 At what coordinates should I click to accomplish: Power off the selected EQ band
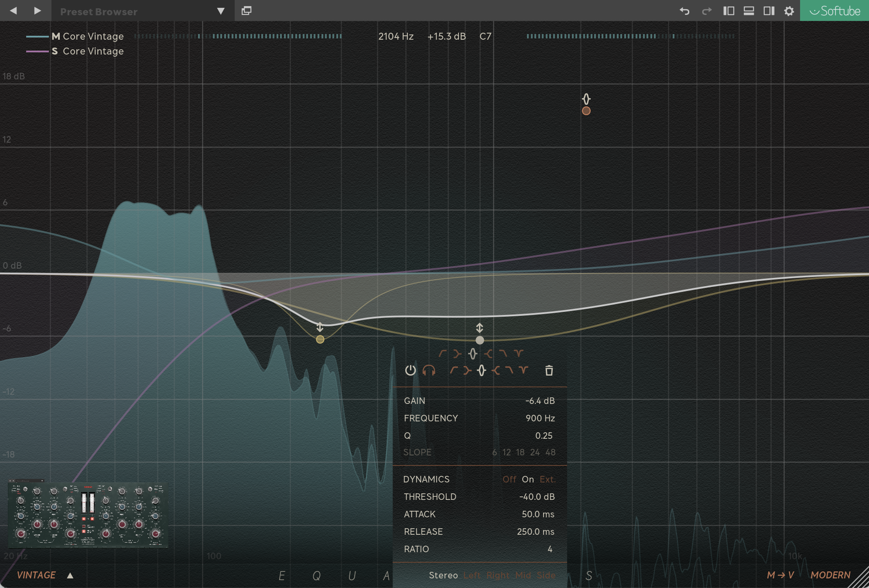click(x=410, y=371)
